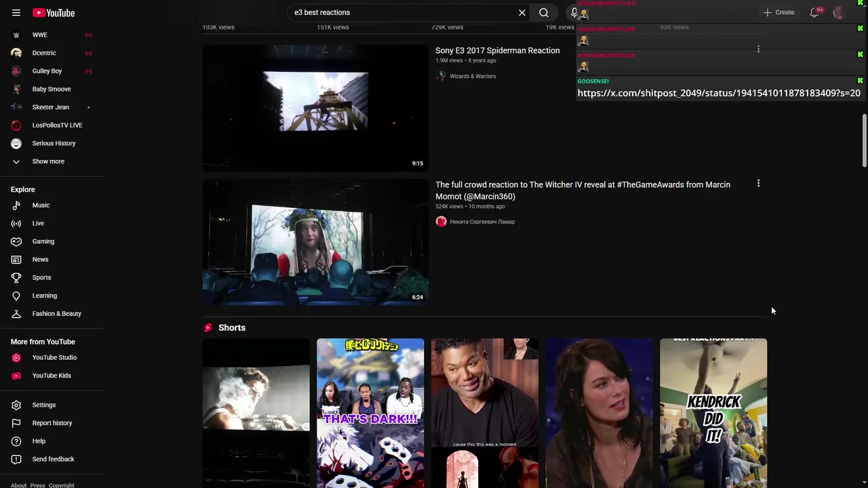Open the About footer link
The width and height of the screenshot is (868, 488).
click(18, 485)
